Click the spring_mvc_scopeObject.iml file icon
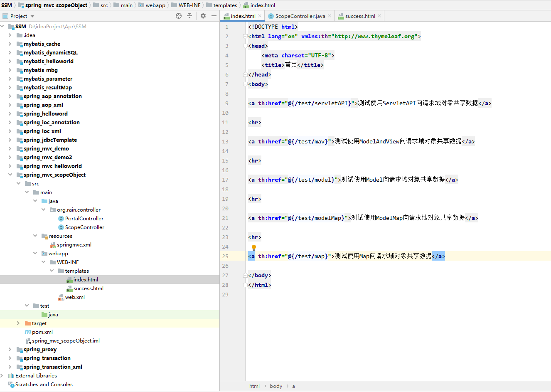 click(x=28, y=341)
